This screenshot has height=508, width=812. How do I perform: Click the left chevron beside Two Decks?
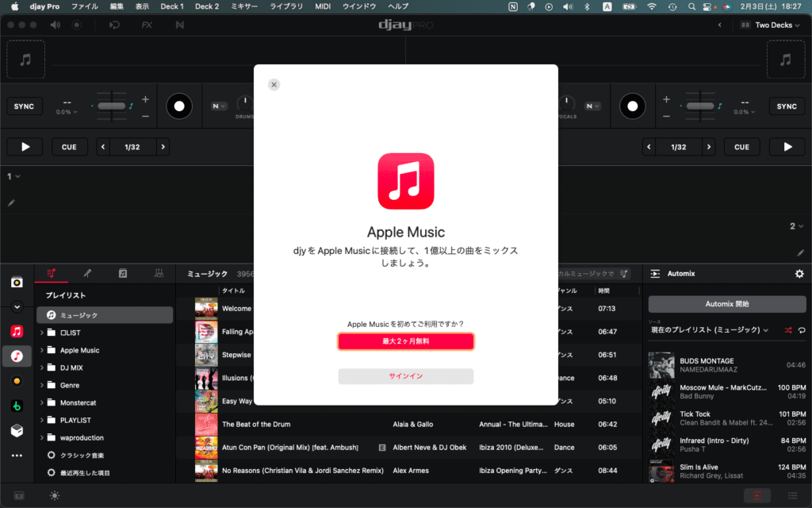(719, 25)
